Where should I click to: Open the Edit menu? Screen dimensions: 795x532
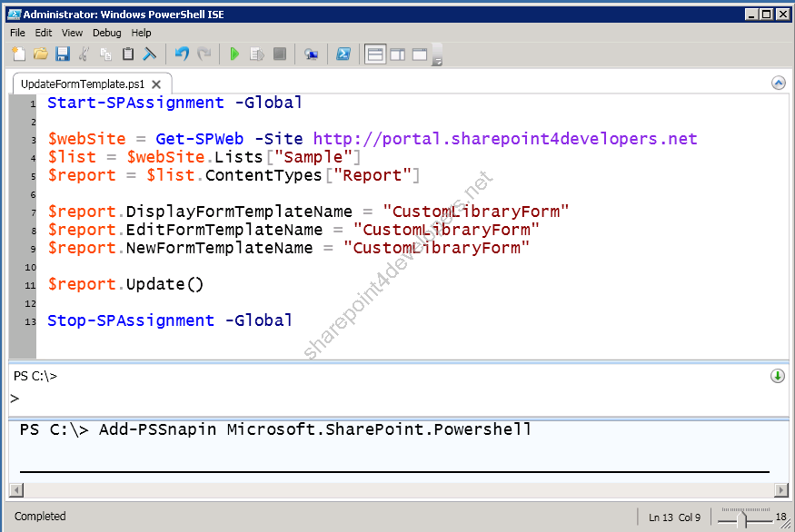(x=44, y=33)
